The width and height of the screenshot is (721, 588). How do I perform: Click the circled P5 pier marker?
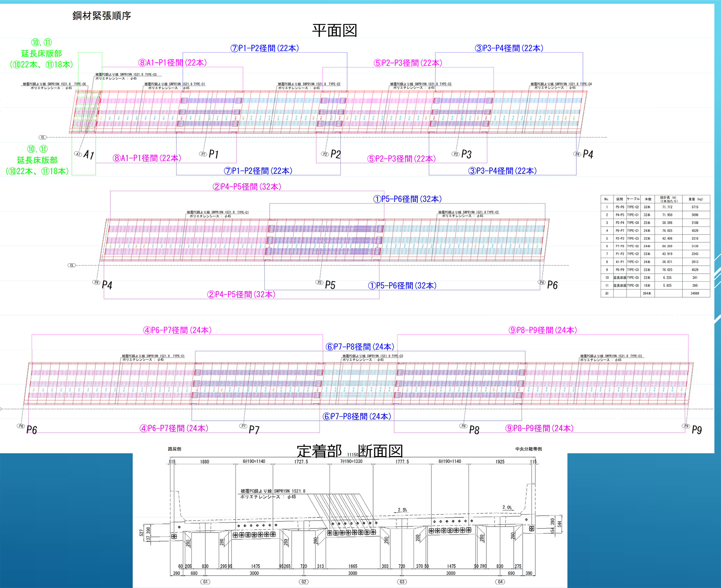tap(319, 282)
